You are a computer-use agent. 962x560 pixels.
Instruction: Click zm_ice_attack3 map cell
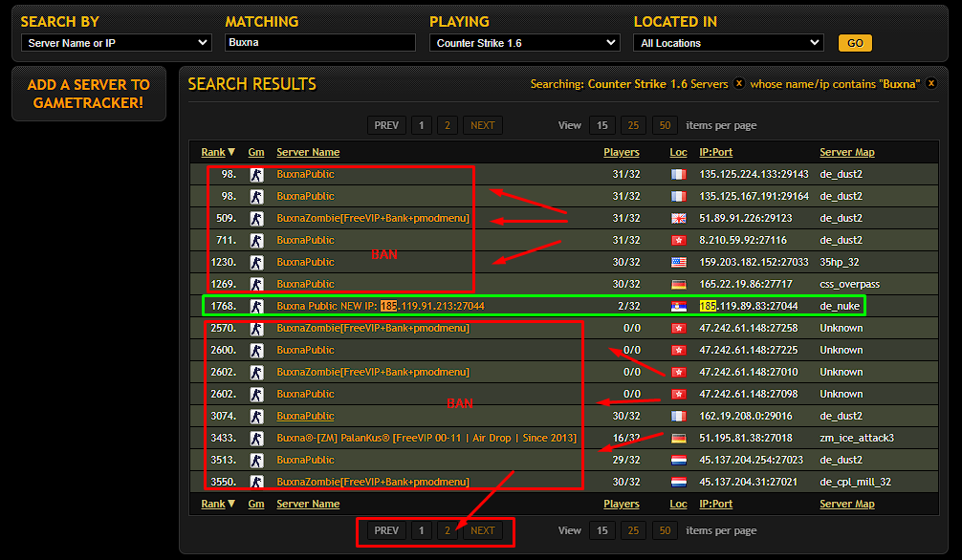(857, 438)
